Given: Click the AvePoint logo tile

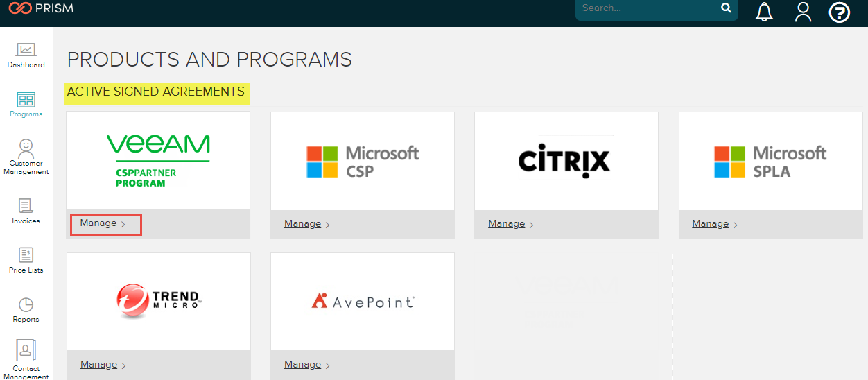Looking at the screenshot, I should tap(363, 301).
